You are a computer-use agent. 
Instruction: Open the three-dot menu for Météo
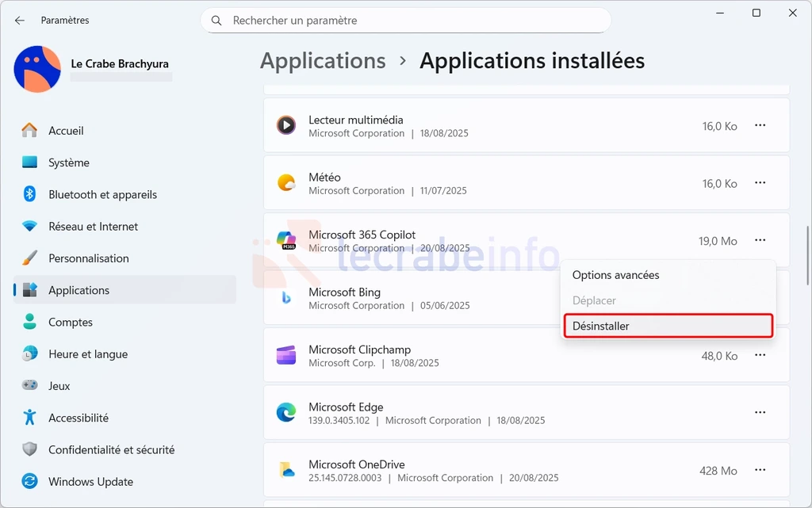(x=760, y=182)
